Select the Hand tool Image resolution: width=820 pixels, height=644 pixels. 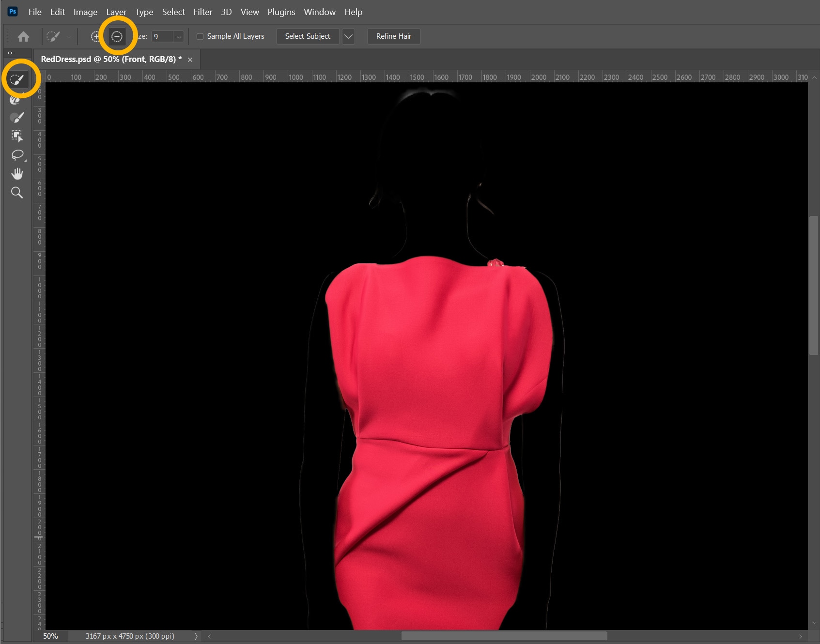point(17,174)
